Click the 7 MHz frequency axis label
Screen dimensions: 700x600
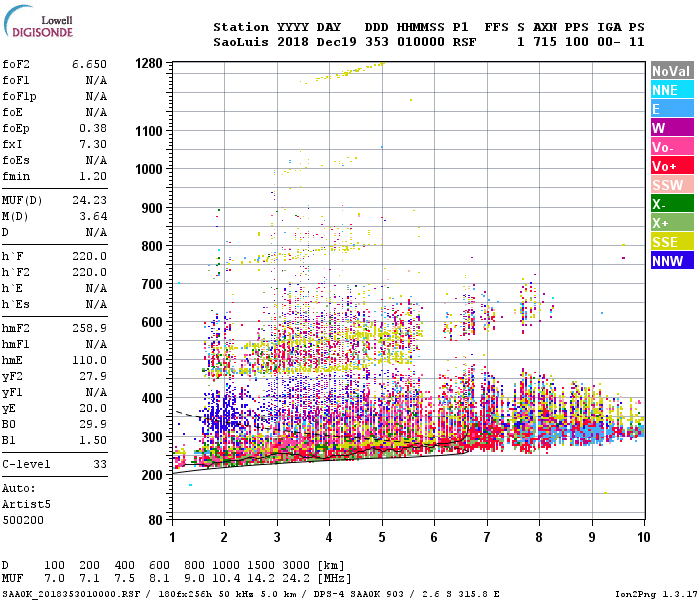487,537
